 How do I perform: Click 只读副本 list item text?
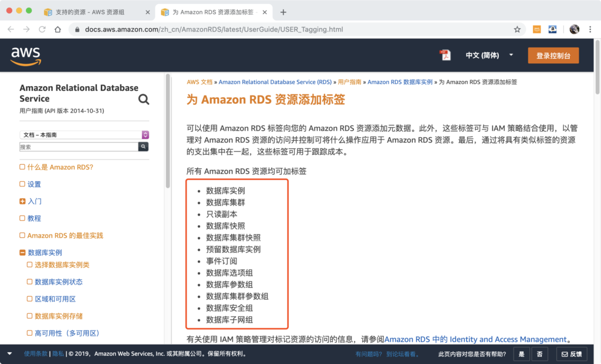[221, 215]
